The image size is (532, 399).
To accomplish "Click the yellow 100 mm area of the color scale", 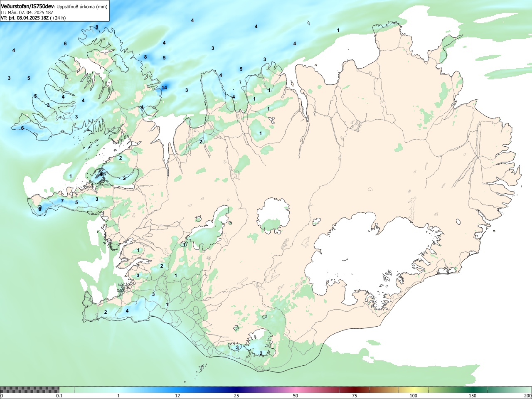I will pyautogui.click(x=414, y=389).
